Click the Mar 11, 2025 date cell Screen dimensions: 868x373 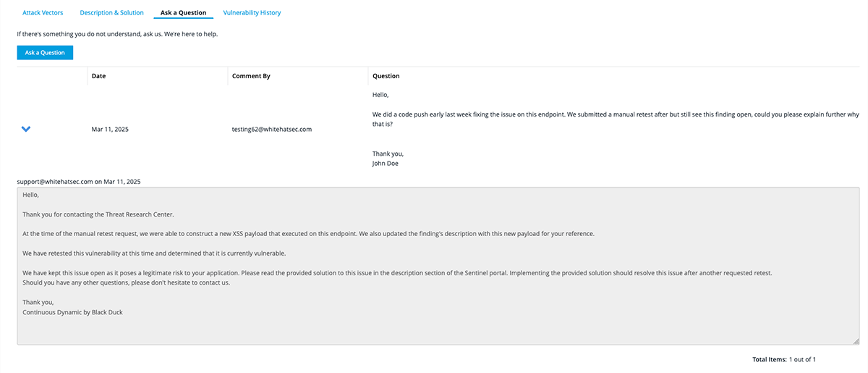pos(110,129)
